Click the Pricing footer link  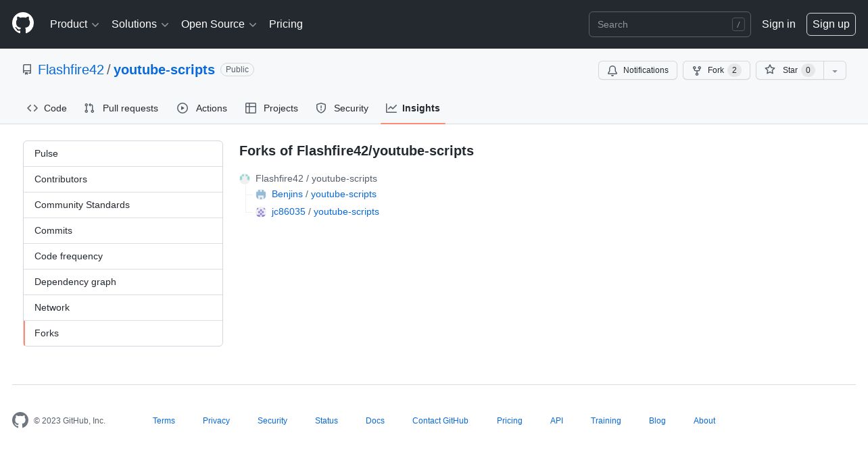(x=510, y=421)
